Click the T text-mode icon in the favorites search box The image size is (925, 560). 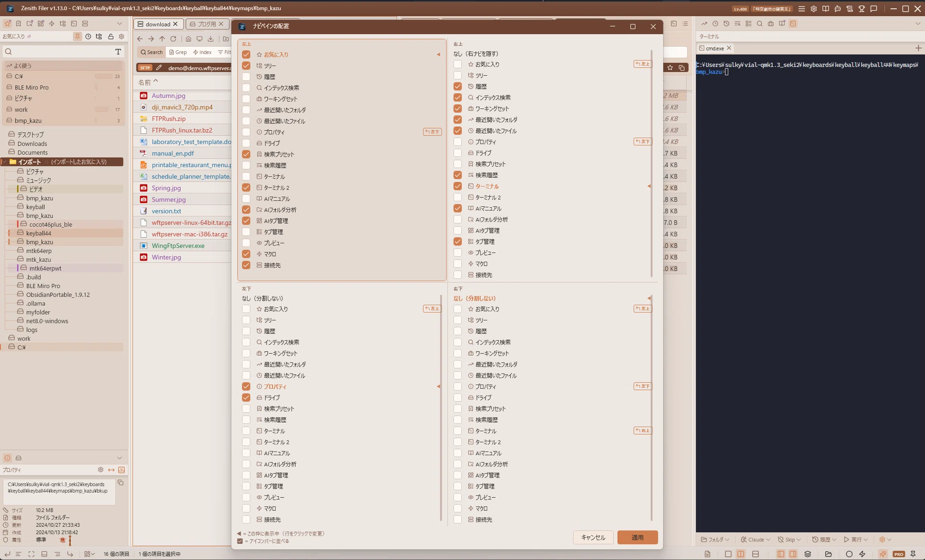coord(118,52)
